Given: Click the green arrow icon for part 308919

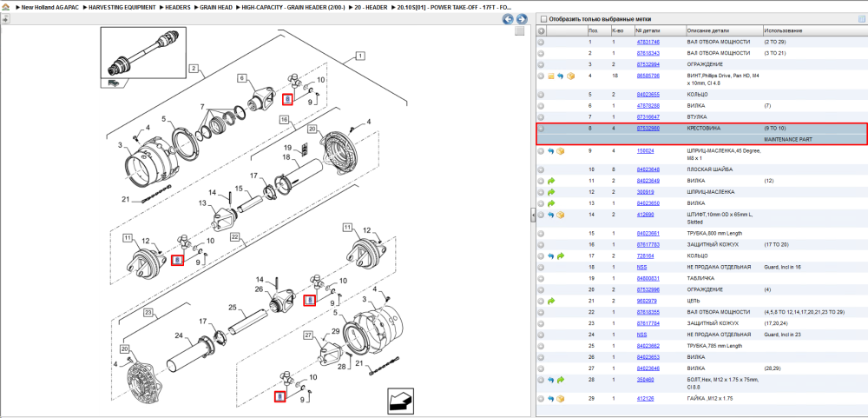Looking at the screenshot, I should [x=551, y=192].
